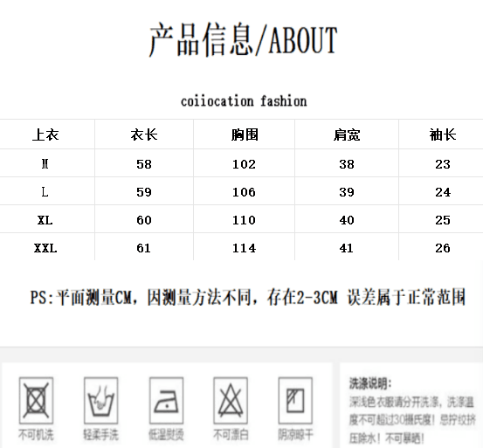This screenshot has height=448, width=483.
Task: Select the L size row label
Action: click(45, 192)
